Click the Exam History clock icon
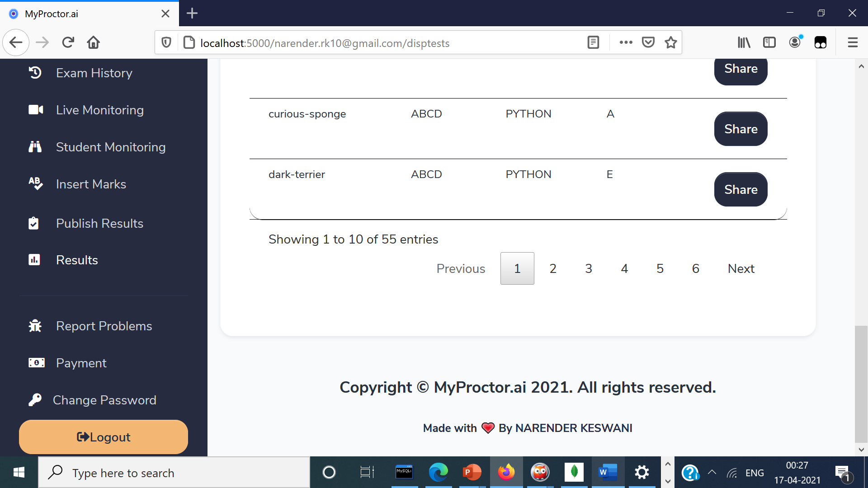Screen dimensions: 868x488 click(x=35, y=73)
